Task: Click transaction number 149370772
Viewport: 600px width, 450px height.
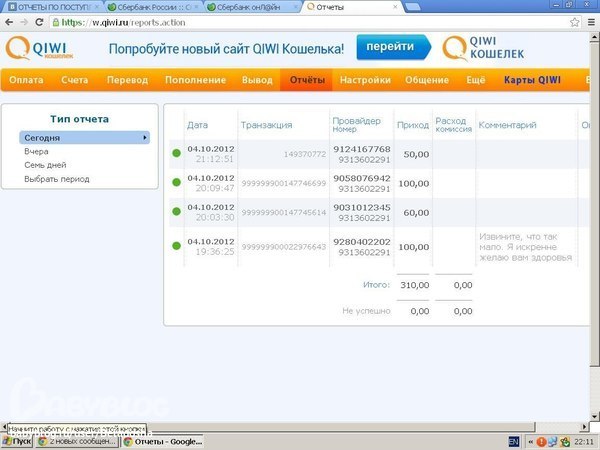Action: tap(305, 154)
